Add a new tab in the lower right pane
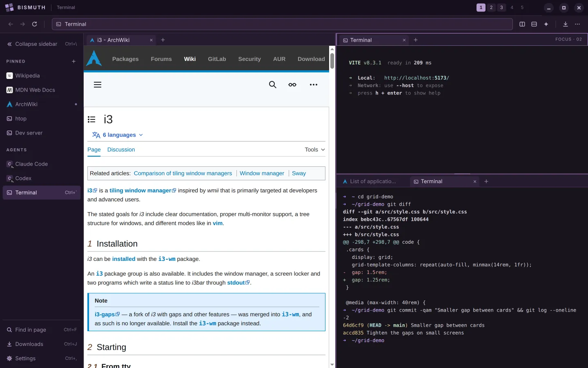 coord(486,182)
